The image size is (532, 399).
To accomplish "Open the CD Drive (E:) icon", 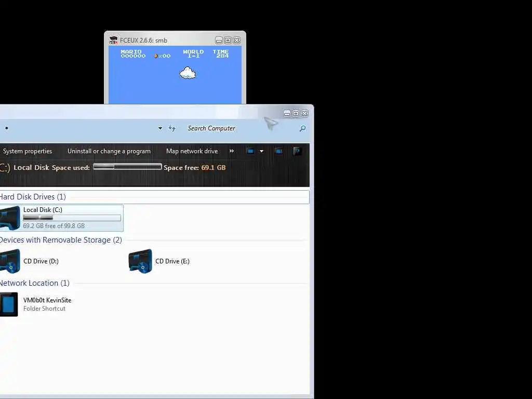I will [140, 261].
